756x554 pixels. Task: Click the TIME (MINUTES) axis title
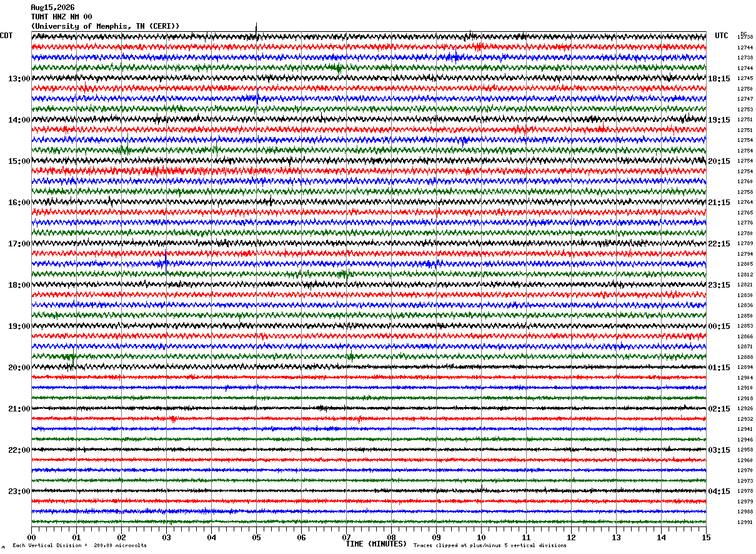[376, 544]
